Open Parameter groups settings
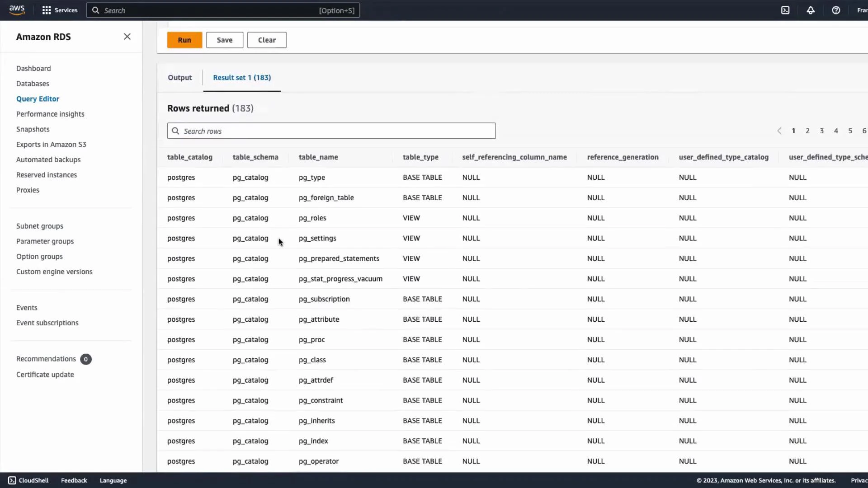 45,241
